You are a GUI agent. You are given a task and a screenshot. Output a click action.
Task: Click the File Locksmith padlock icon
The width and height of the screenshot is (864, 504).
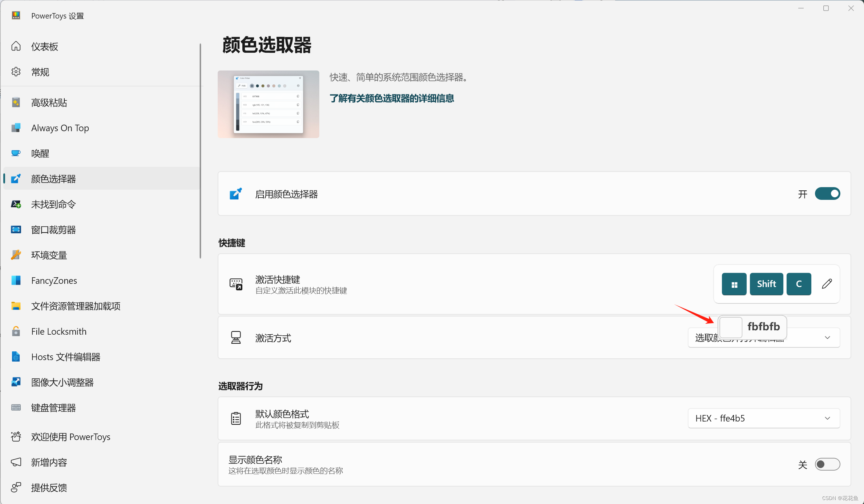click(x=16, y=331)
